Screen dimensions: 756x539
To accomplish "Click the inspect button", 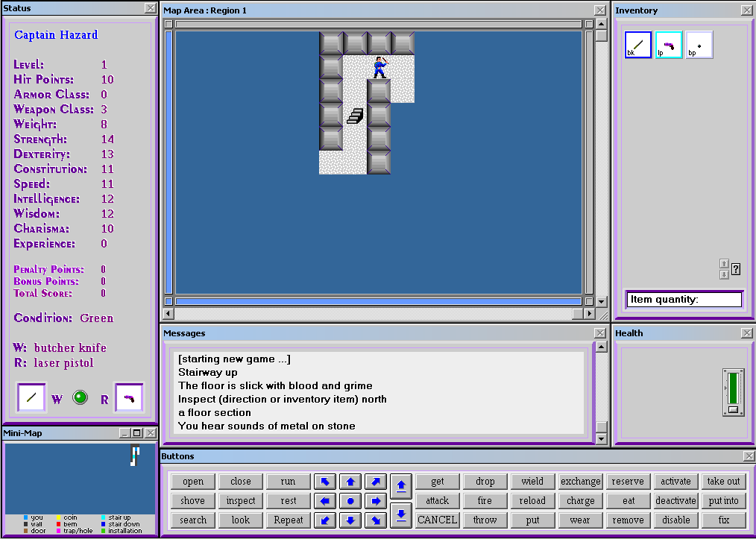I will pyautogui.click(x=241, y=501).
